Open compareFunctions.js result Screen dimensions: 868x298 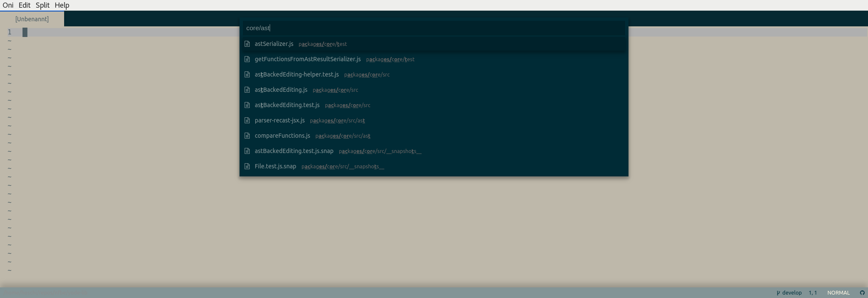point(434,136)
